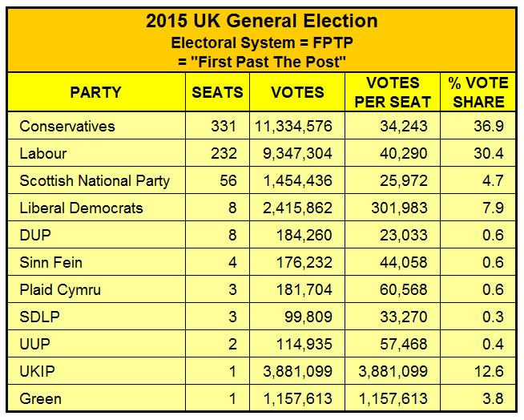Click Liberal Democrats votes 2,415,862
This screenshot has height=420, width=524.
coord(297,208)
